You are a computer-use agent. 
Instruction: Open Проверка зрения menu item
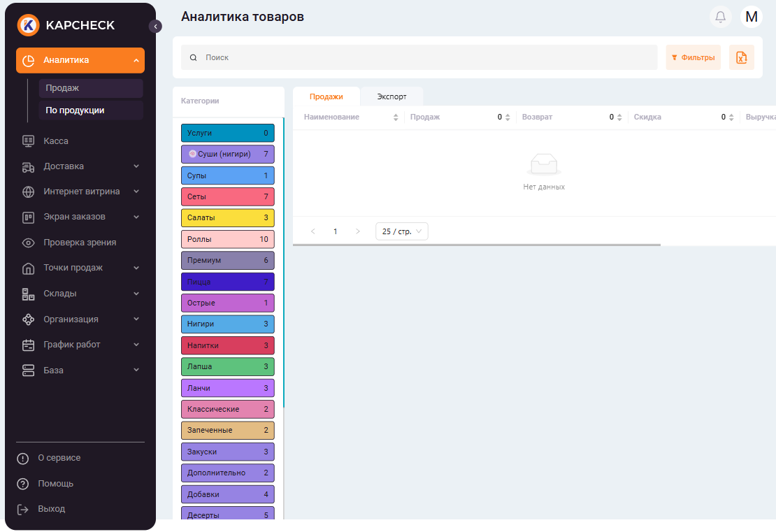pyautogui.click(x=80, y=243)
